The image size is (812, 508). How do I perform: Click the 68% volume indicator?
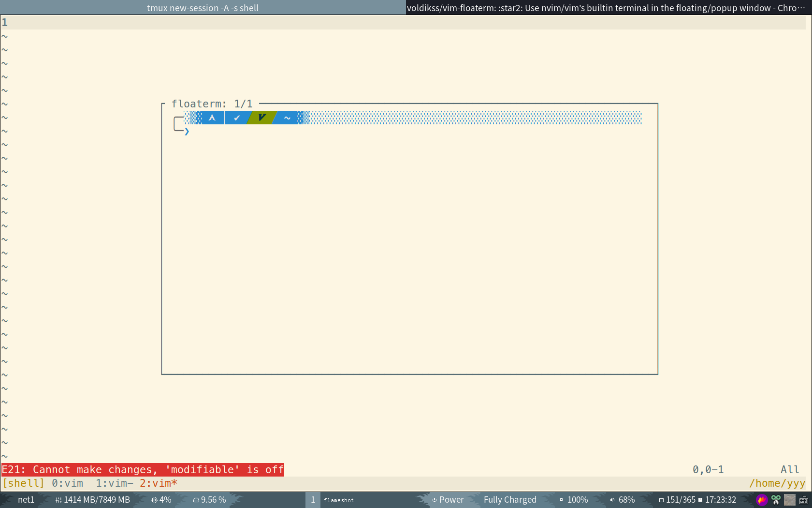pos(623,500)
